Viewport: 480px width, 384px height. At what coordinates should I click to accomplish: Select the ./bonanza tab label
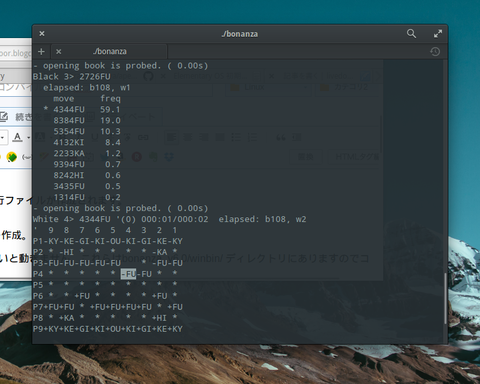point(110,52)
